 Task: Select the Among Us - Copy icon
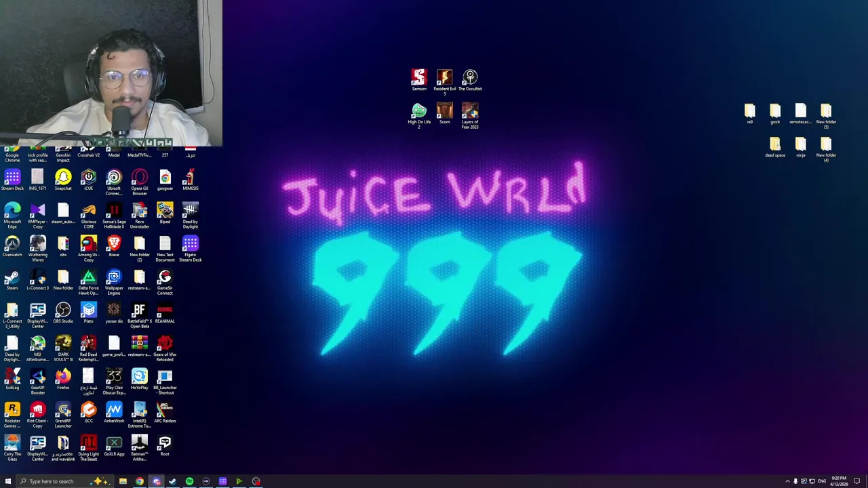coord(88,249)
